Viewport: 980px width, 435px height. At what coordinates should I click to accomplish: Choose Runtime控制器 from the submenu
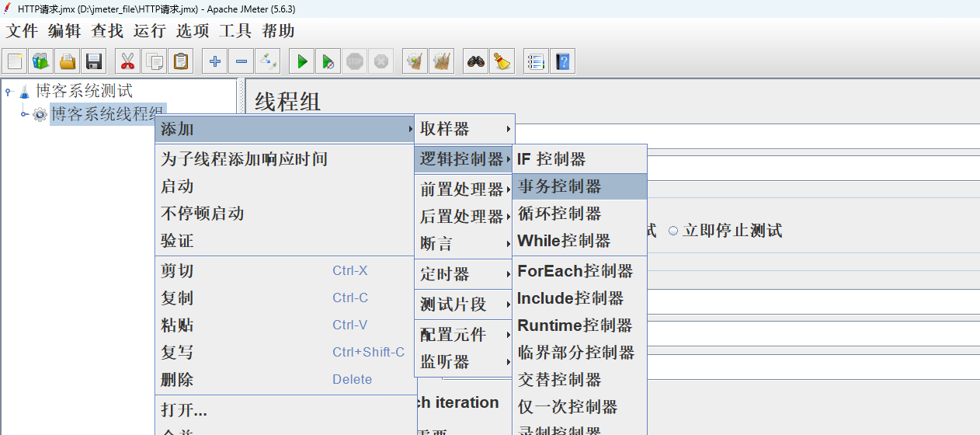(x=579, y=325)
